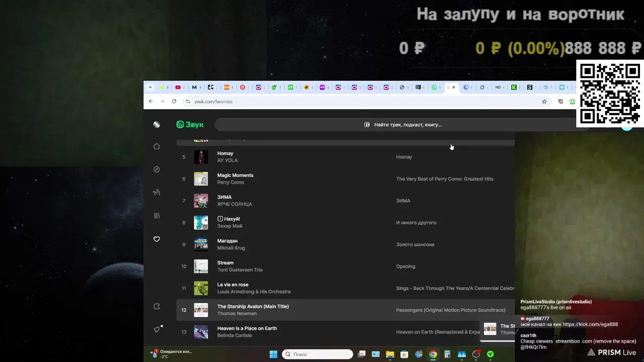644x362 pixels.
Task: Click ЗИМА album cover thumbnail
Action: [x=201, y=201]
